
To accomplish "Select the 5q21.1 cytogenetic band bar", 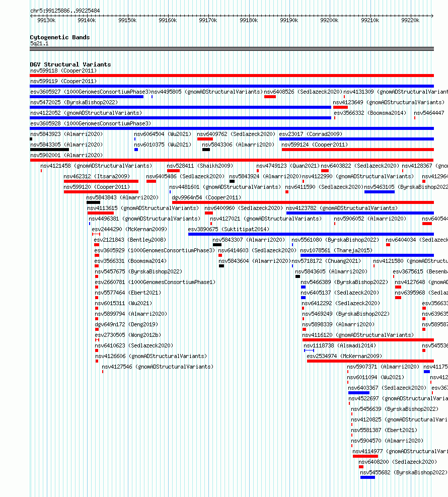I will [232, 49].
